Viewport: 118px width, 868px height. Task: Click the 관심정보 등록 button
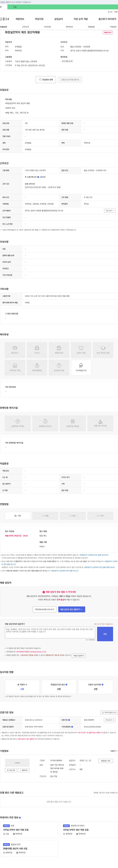point(46,79)
